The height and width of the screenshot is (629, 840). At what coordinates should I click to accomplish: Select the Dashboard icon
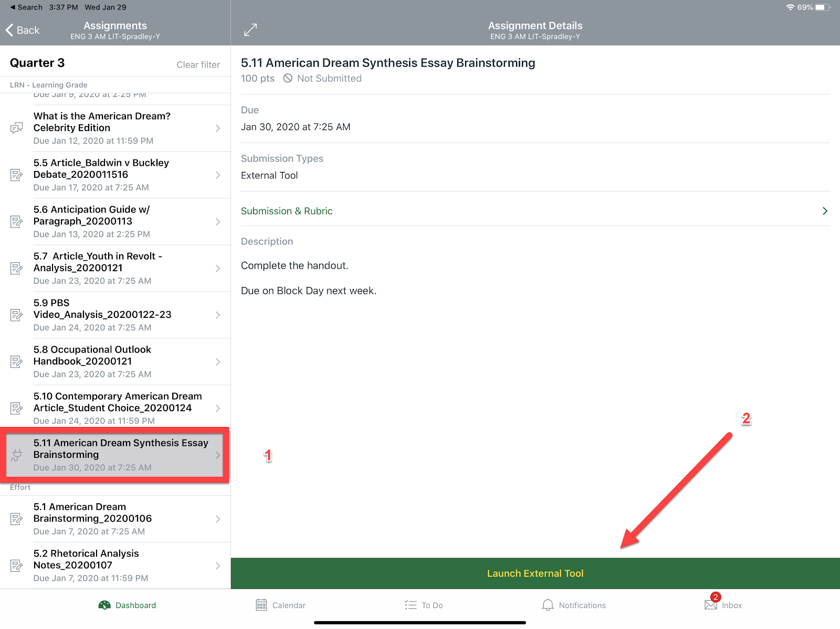(x=106, y=604)
